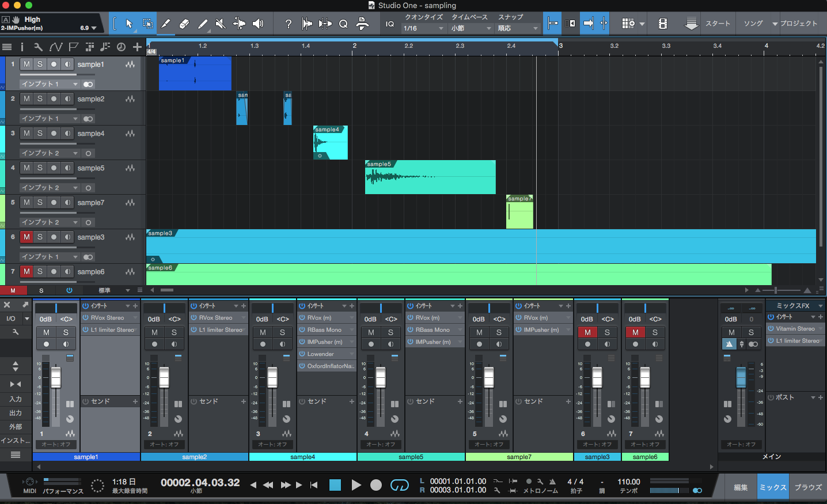Image resolution: width=827 pixels, height=504 pixels.
Task: Toggle RVox Stereo insert power on channel 1
Action: (x=85, y=318)
